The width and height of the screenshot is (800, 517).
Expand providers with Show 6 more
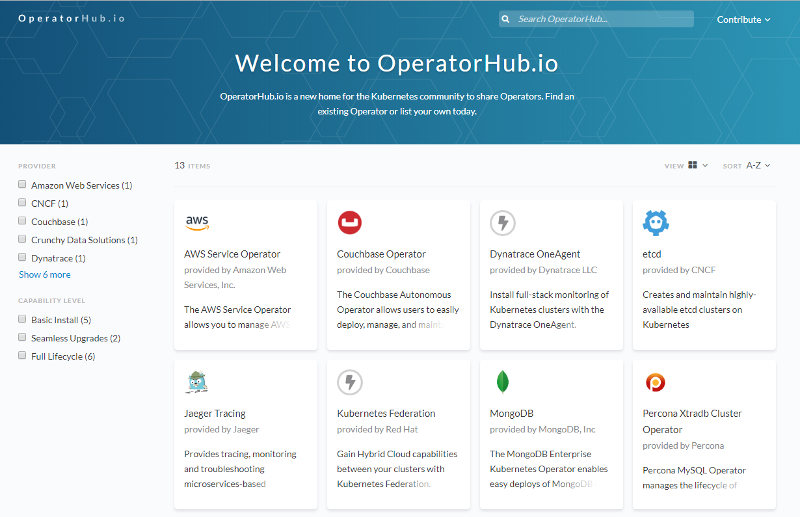pyautogui.click(x=44, y=275)
